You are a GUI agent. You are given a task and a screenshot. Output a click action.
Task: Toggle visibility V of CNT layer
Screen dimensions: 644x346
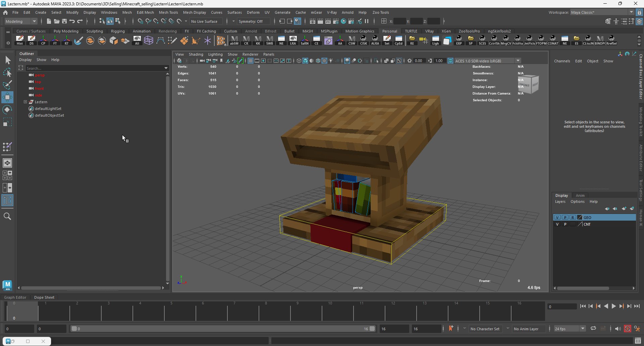[x=557, y=224]
